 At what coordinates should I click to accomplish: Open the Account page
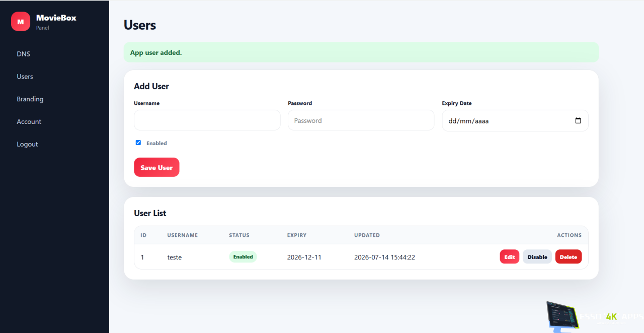[29, 121]
